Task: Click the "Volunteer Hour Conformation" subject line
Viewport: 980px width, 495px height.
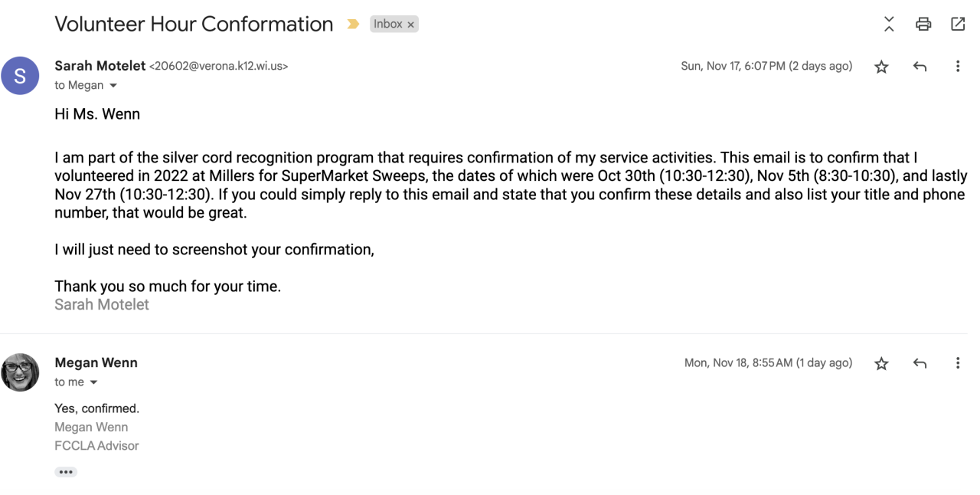Action: click(194, 25)
